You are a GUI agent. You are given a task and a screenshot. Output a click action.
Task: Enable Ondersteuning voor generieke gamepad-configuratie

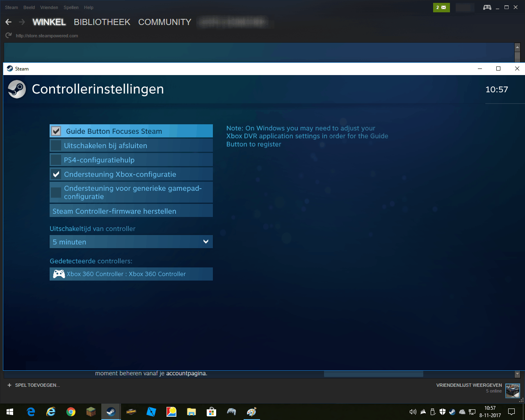56,192
